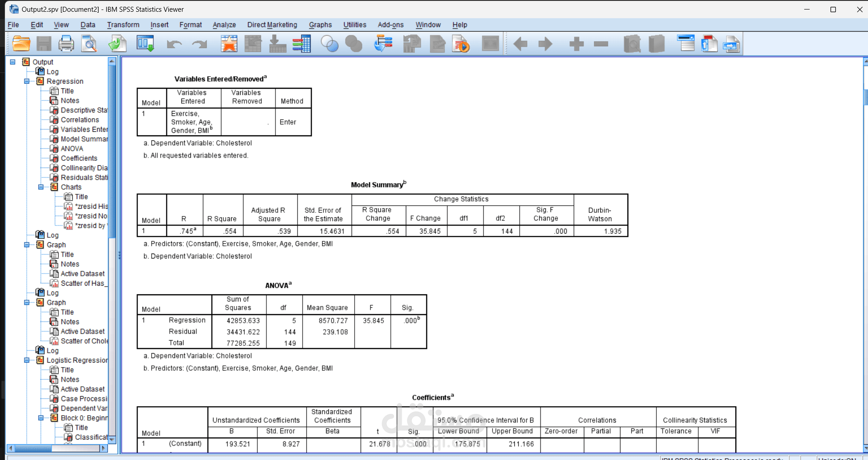
Task: Click the Insert Heading icon
Action: pos(686,44)
